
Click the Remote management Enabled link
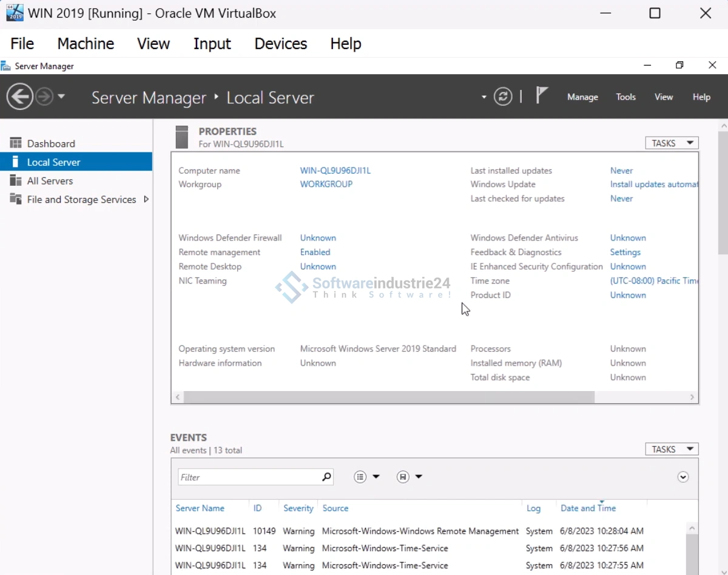click(x=315, y=252)
